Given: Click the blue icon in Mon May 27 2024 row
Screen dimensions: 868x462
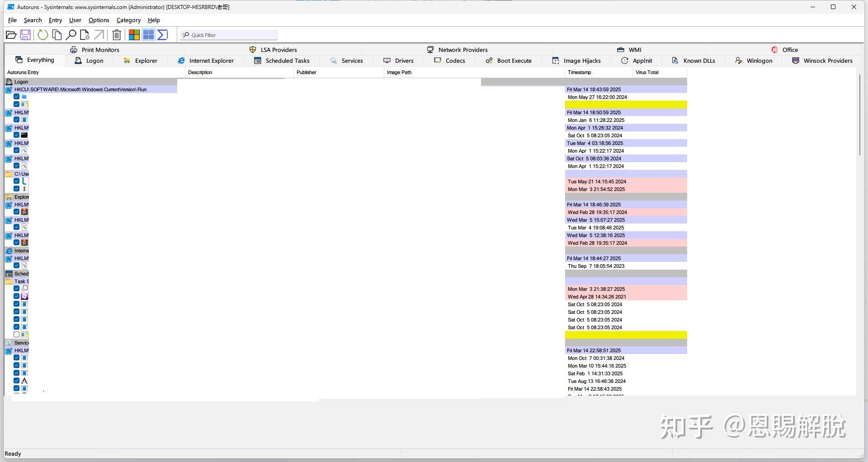Looking at the screenshot, I should pyautogui.click(x=24, y=97).
